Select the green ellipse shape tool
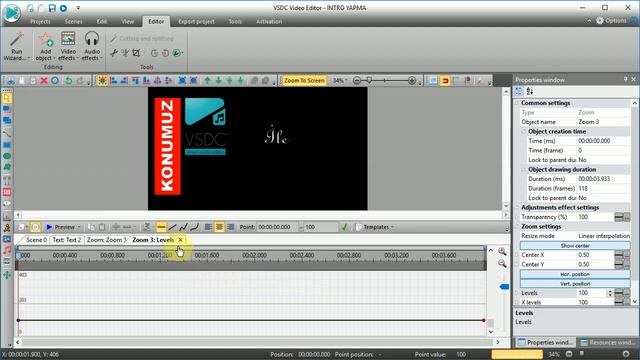The width and height of the screenshot is (640, 360). coord(7,156)
